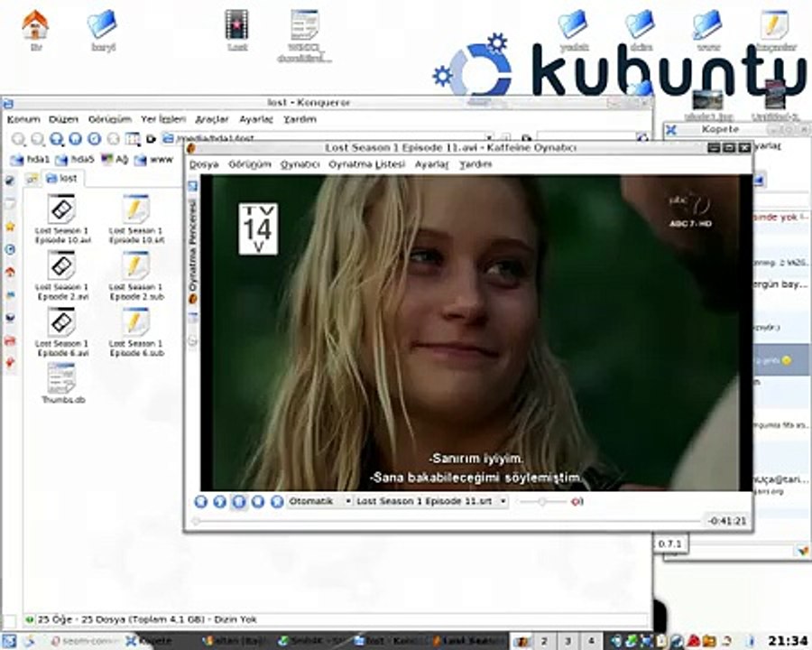Open the Episode 11.srt subtitle dropdown

pyautogui.click(x=431, y=501)
